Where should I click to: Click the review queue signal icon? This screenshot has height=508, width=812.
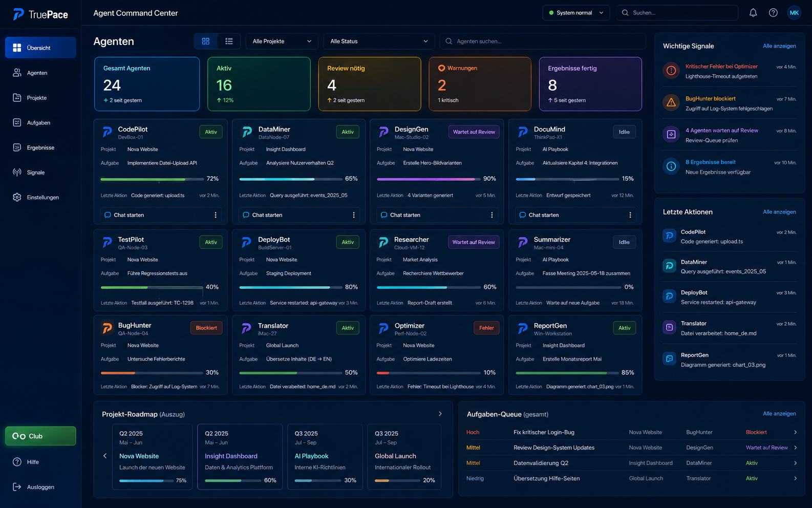[x=671, y=135]
